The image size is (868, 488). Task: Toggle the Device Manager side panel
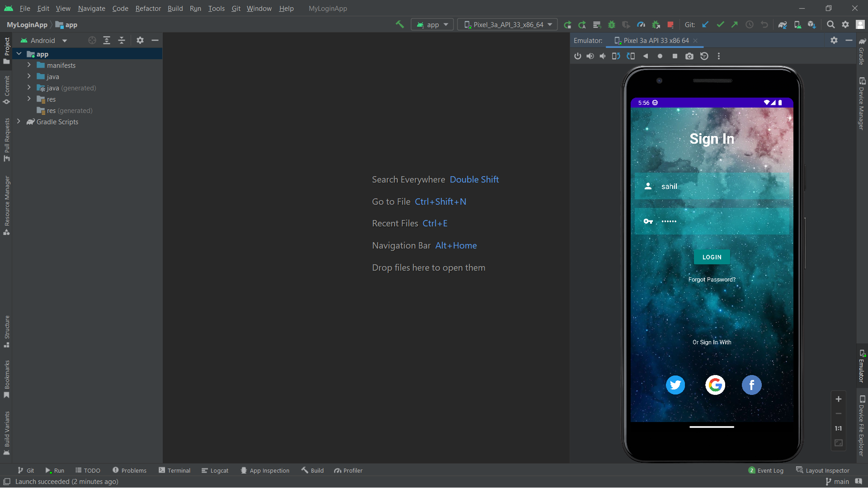862,104
